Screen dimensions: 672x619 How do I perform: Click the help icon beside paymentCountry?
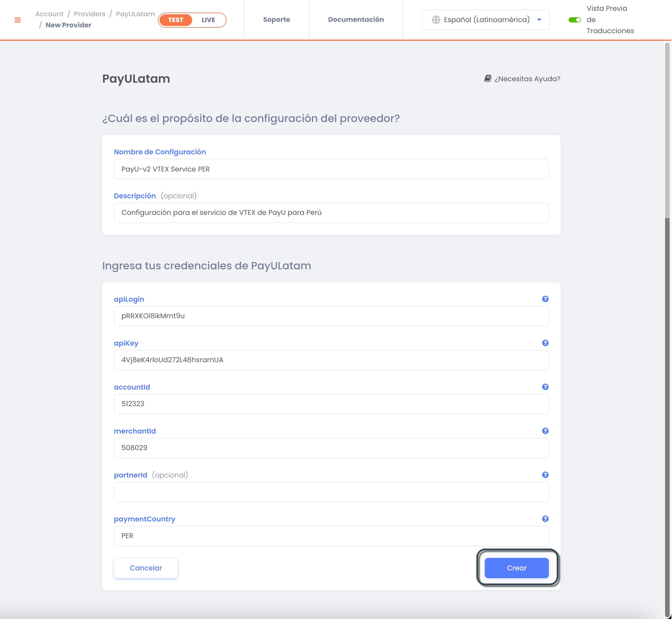tap(545, 519)
